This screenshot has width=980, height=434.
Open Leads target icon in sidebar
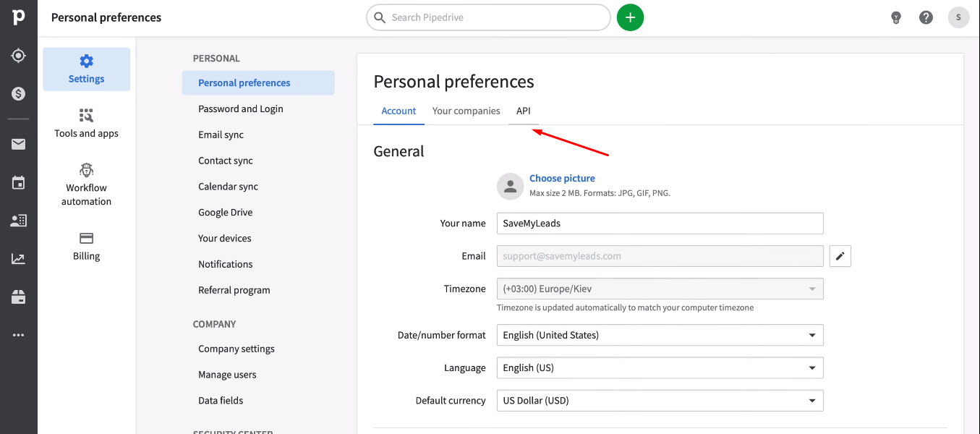pyautogui.click(x=19, y=56)
